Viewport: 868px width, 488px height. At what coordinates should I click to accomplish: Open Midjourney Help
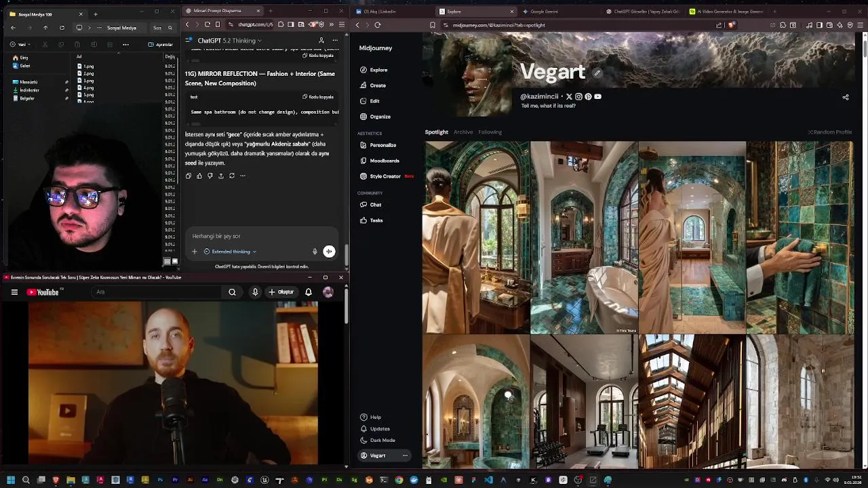pos(371,417)
